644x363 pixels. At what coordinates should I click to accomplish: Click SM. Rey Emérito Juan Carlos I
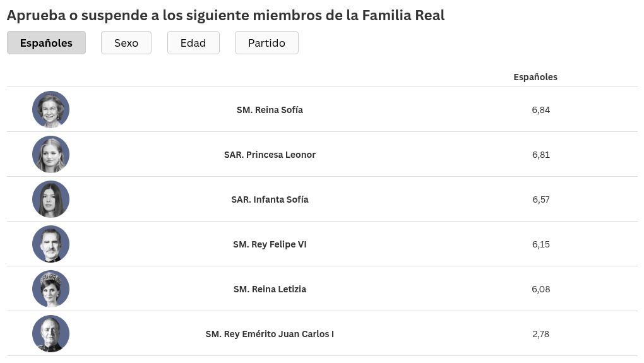270,334
